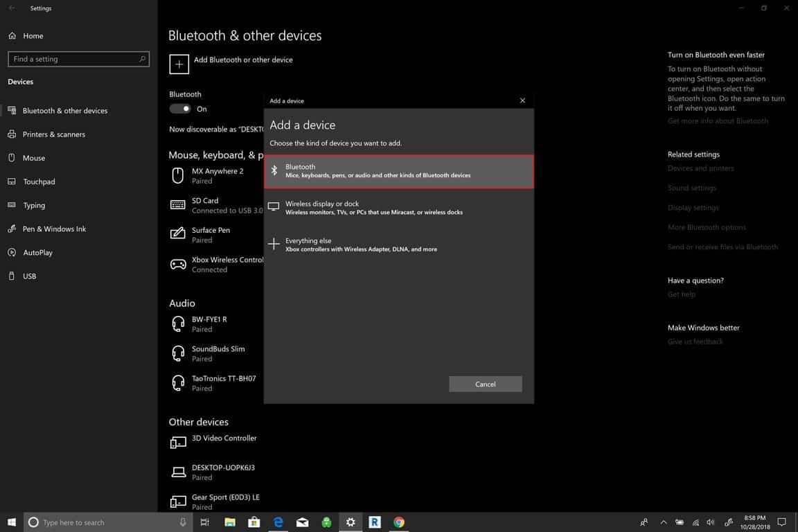This screenshot has height=532, width=798.
Task: Click the Settings gear on taskbar
Action: pos(351,522)
